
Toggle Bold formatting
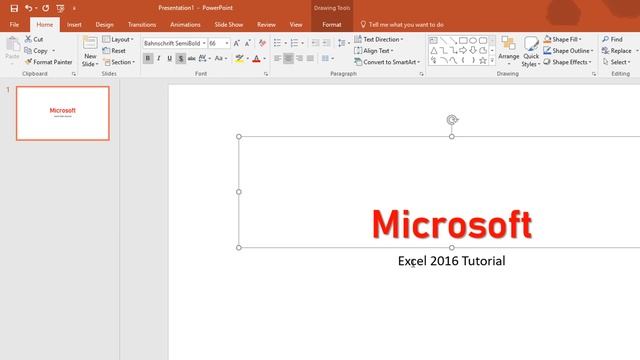pyautogui.click(x=148, y=58)
